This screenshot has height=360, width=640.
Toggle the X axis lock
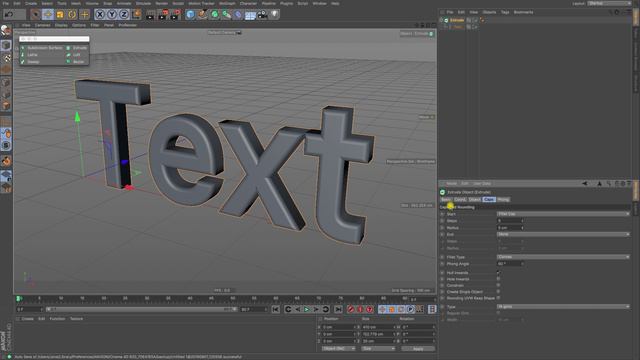(100, 15)
